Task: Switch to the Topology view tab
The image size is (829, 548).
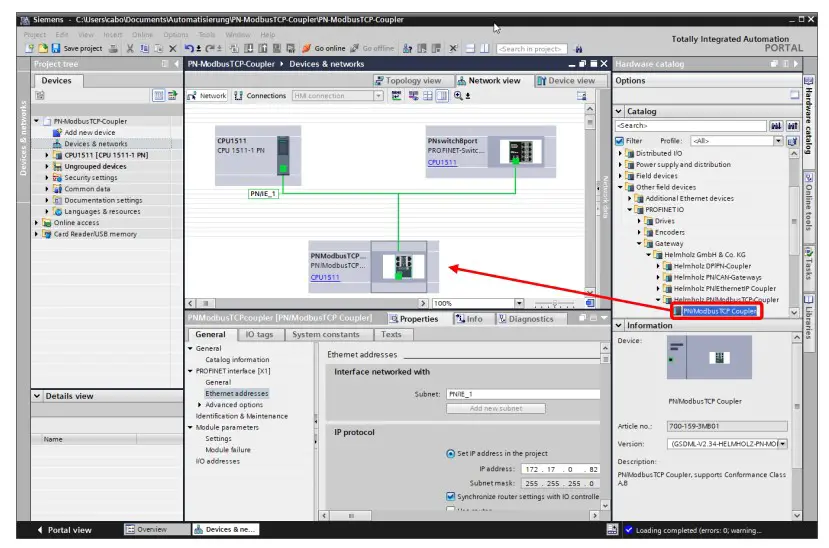Action: [408, 81]
